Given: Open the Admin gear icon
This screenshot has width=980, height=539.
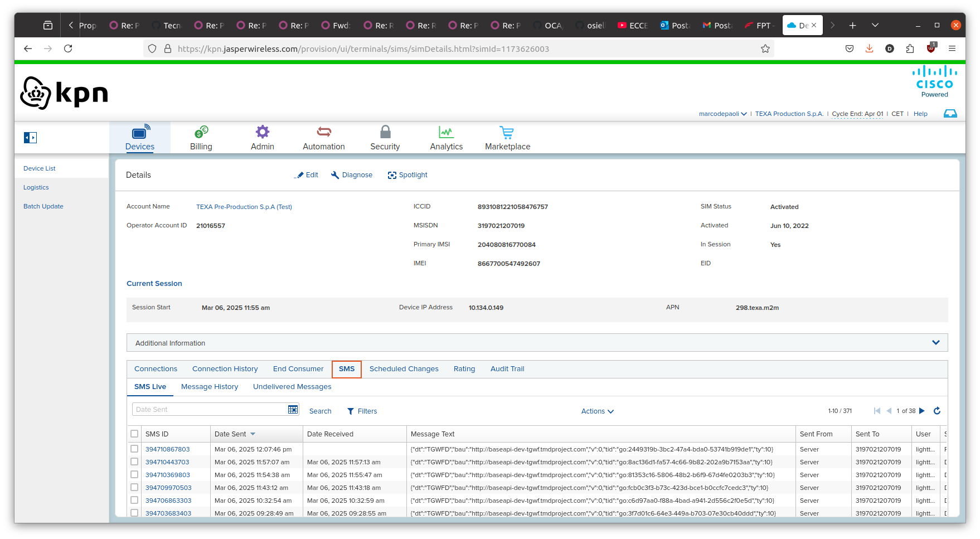Looking at the screenshot, I should pos(263,132).
